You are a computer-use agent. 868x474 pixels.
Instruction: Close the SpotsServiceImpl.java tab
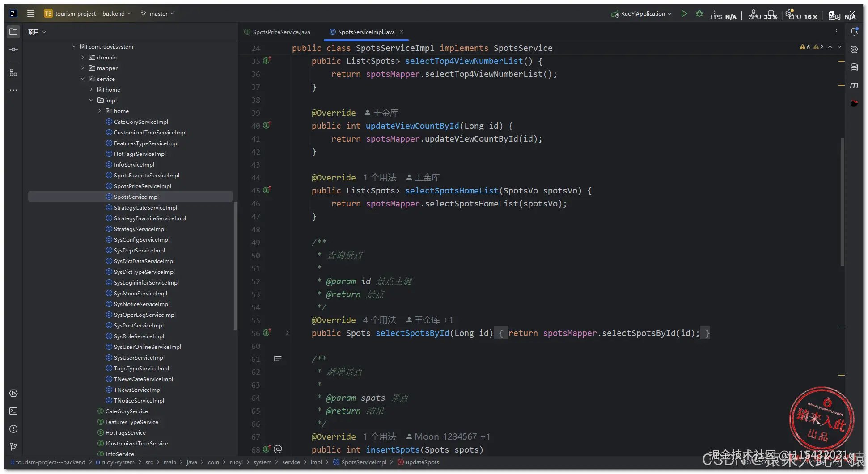[402, 32]
